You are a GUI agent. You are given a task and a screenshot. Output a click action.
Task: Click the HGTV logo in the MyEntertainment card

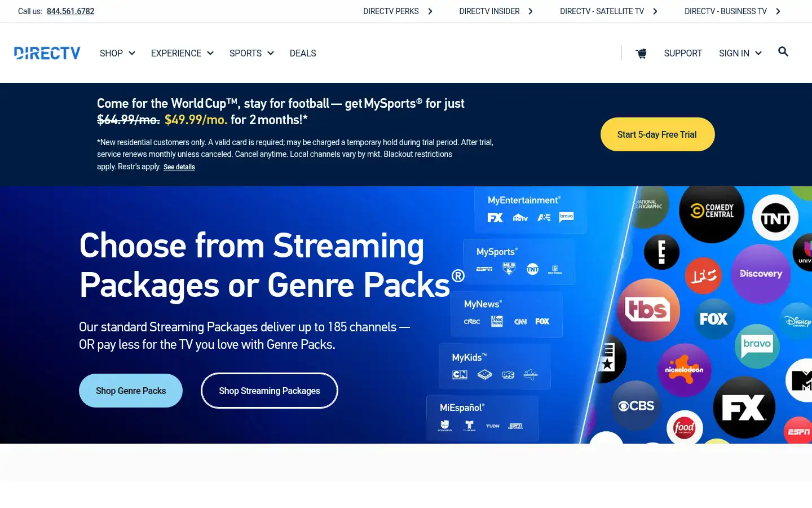520,218
